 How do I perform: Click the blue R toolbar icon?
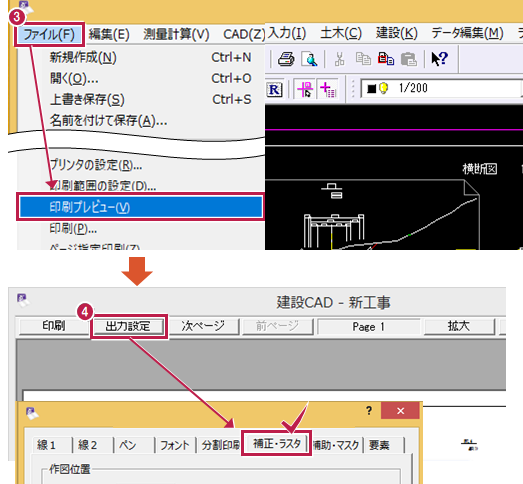tap(275, 90)
